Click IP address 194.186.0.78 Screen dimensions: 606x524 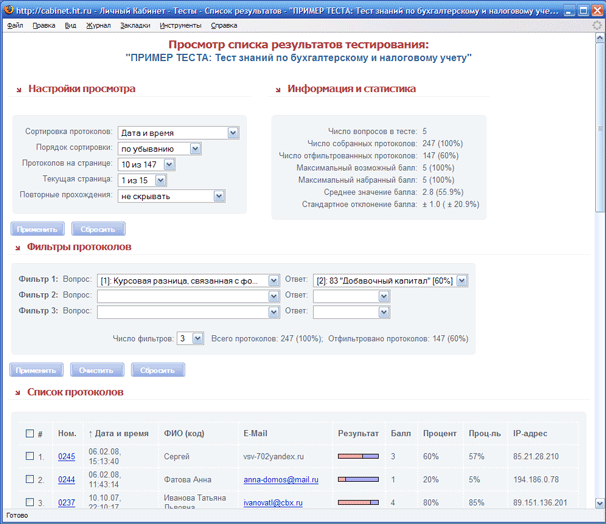pyautogui.click(x=536, y=480)
